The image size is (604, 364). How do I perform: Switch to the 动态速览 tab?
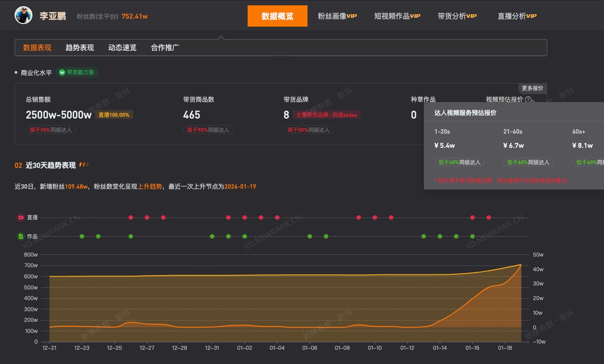(122, 47)
